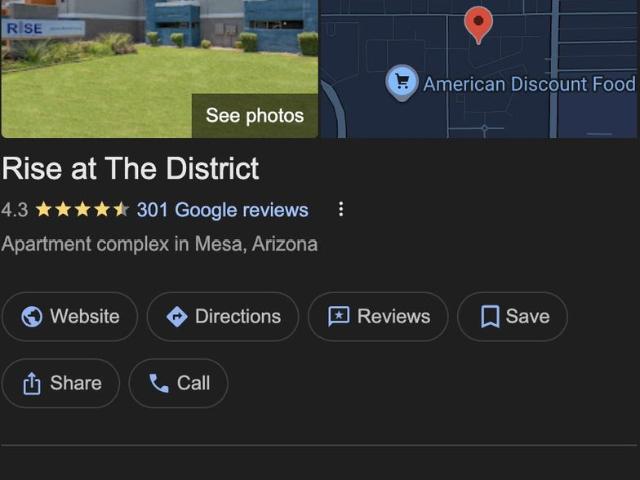
Task: Click the See photos button
Action: pyautogui.click(x=255, y=116)
